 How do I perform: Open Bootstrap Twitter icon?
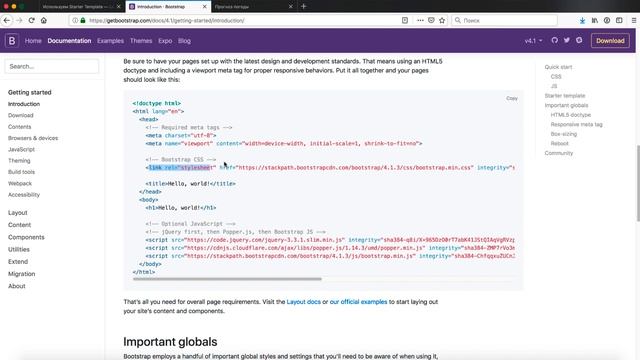567,40
